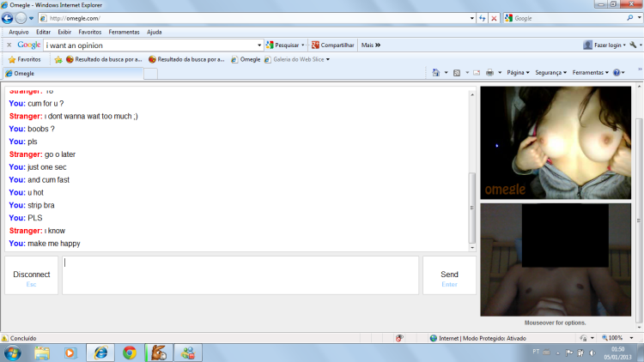Click the Favoritos star button
The height and width of the screenshot is (362, 644).
24,59
